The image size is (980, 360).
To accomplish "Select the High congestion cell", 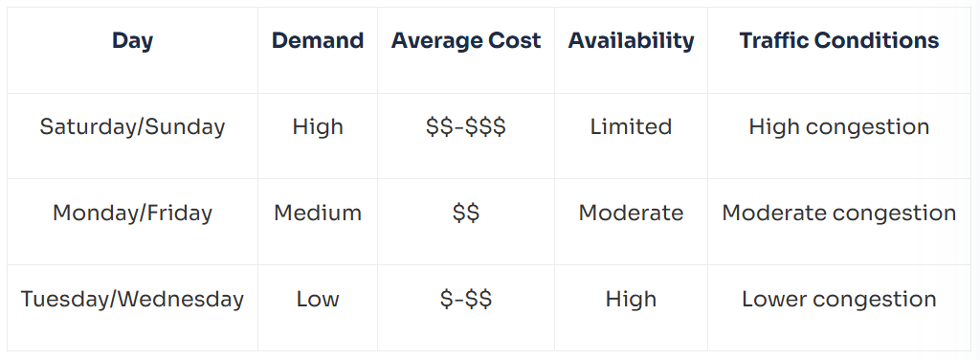I will [x=839, y=127].
